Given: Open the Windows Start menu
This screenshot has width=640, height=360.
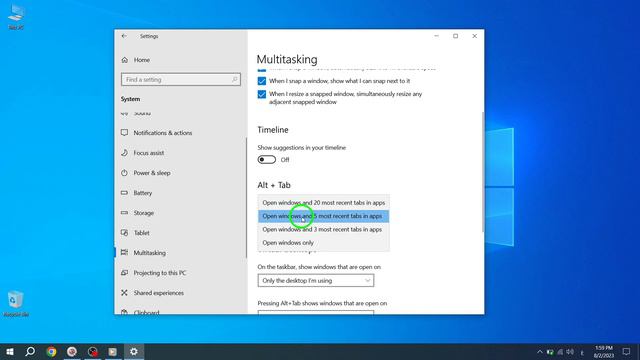Looking at the screenshot, I should 10,351.
